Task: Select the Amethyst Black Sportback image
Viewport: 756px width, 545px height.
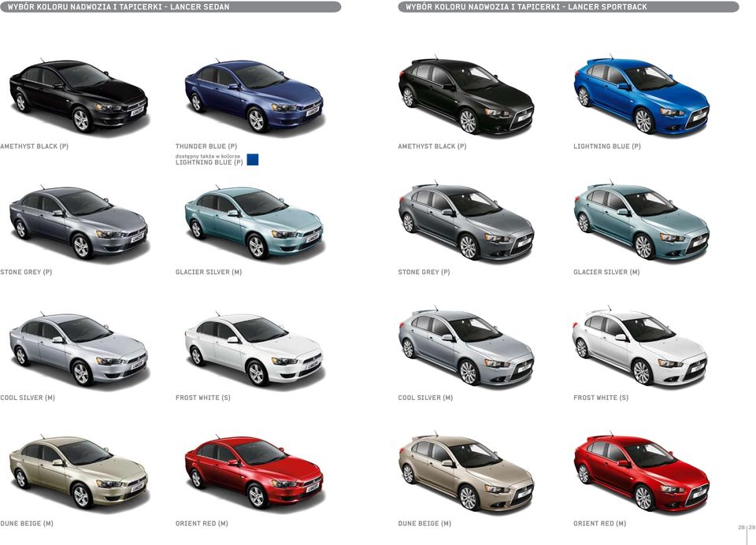Action: click(x=466, y=96)
